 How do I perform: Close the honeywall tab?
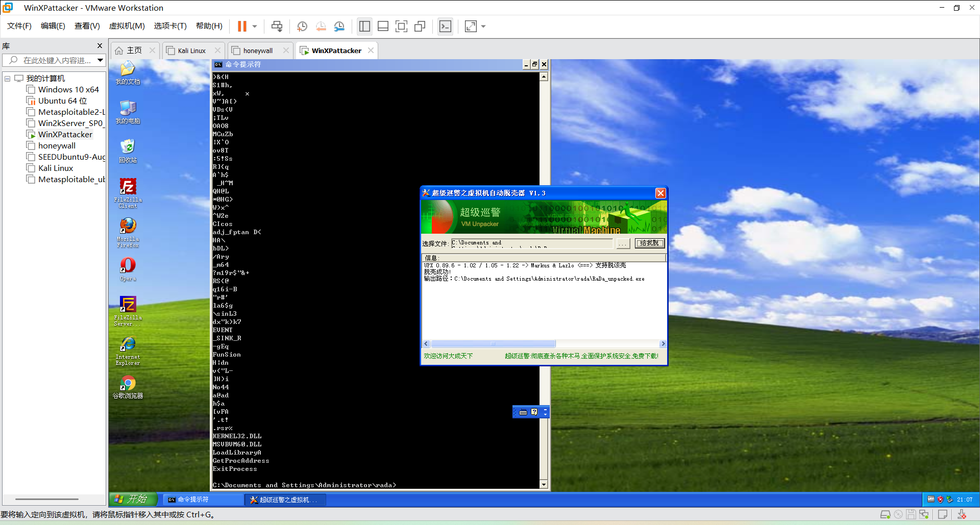pos(286,51)
